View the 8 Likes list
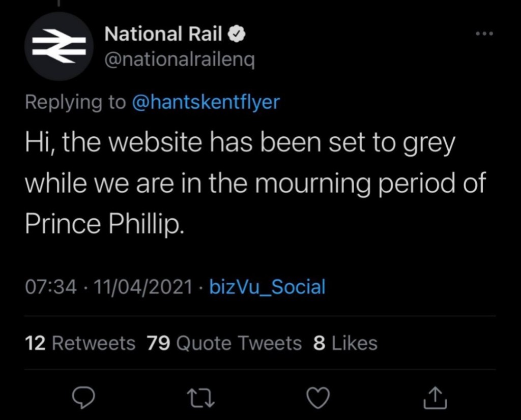The image size is (521, 420). [345, 343]
